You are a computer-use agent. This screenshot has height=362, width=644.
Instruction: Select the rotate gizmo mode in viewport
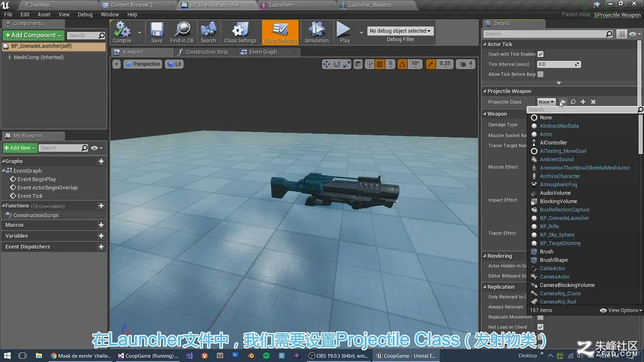[x=337, y=64]
